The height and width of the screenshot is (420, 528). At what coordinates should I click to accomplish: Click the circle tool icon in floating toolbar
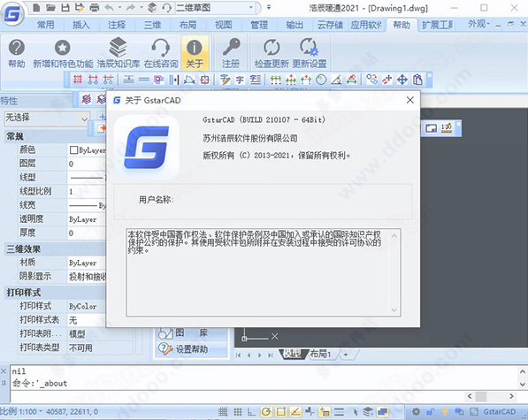coord(321,80)
